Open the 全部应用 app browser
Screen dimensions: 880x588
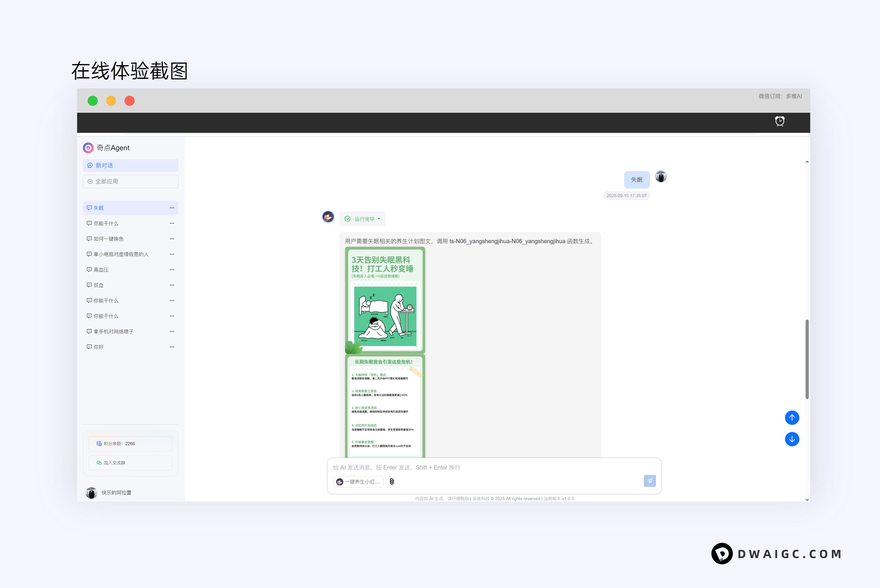pos(130,181)
